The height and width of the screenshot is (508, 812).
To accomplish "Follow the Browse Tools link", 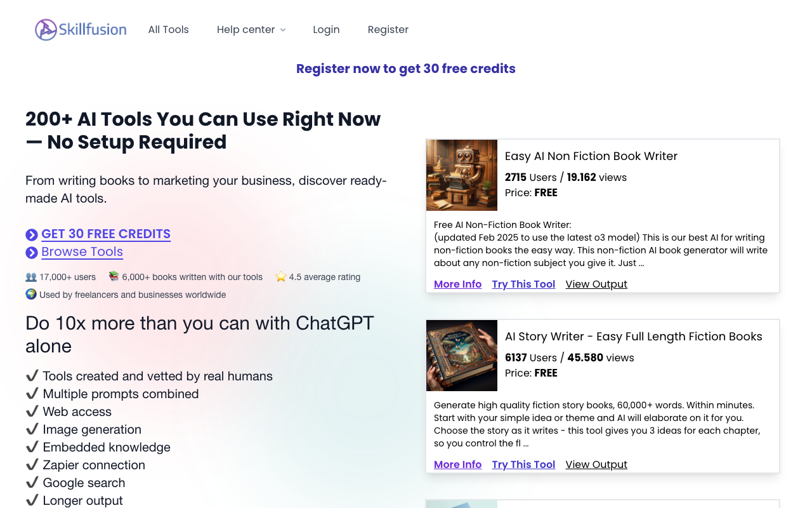I will (x=82, y=251).
